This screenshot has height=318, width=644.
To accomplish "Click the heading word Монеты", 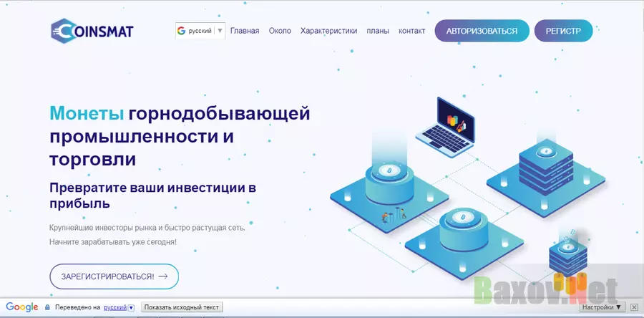I will click(87, 114).
